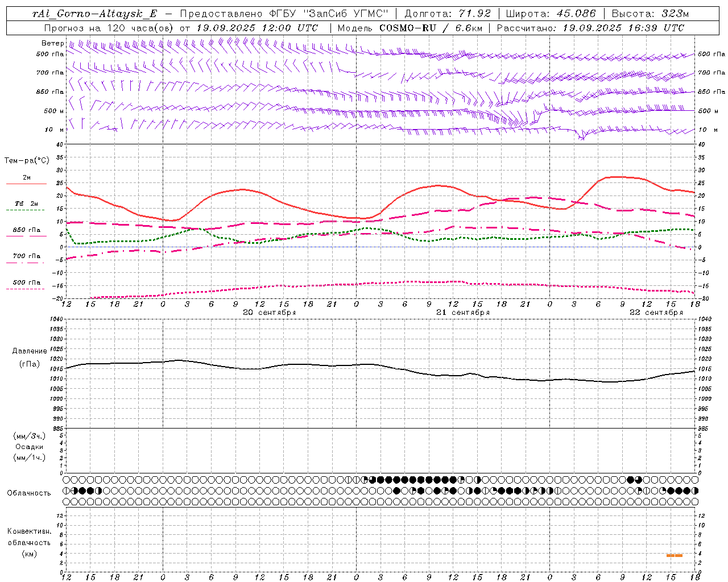Click the '22 сентября' date label

pyautogui.click(x=656, y=313)
